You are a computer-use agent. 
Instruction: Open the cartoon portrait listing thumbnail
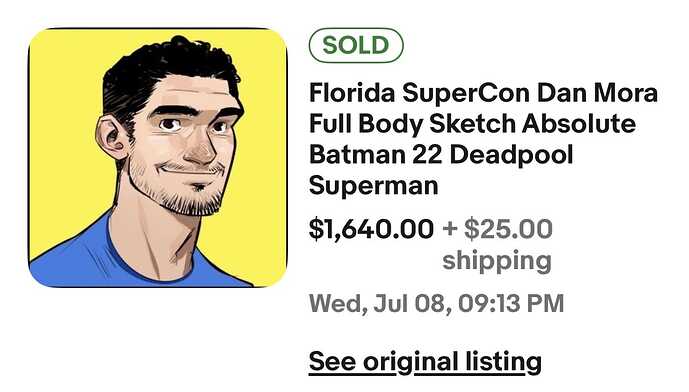click(158, 157)
